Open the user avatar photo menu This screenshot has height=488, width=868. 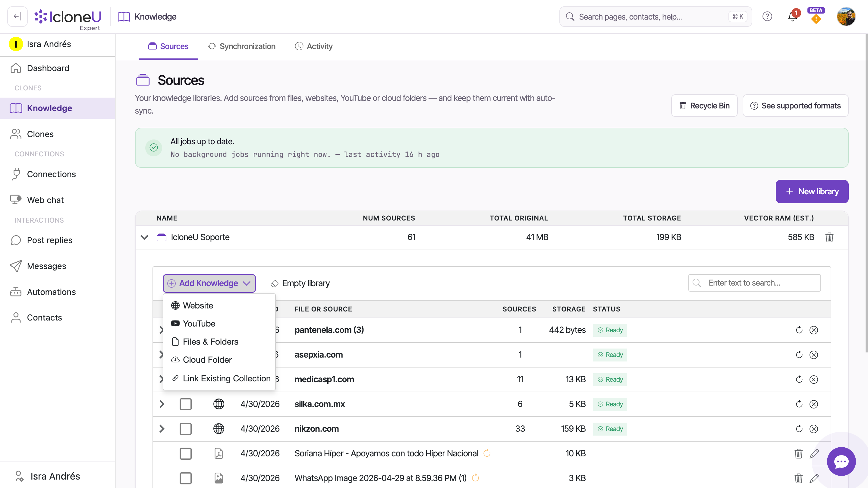[x=846, y=17]
